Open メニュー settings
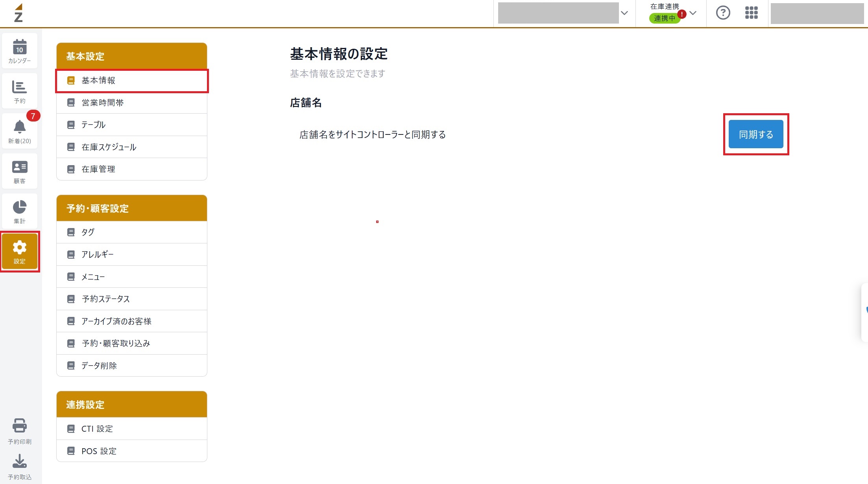 click(132, 277)
